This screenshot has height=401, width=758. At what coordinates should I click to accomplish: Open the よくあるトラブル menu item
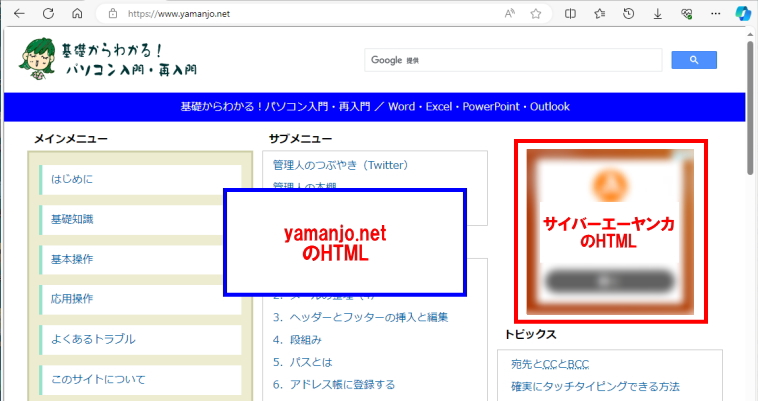click(x=140, y=340)
